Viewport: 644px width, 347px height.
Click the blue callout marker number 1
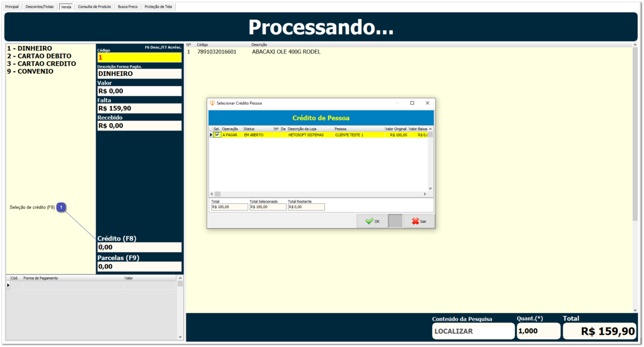[61, 207]
